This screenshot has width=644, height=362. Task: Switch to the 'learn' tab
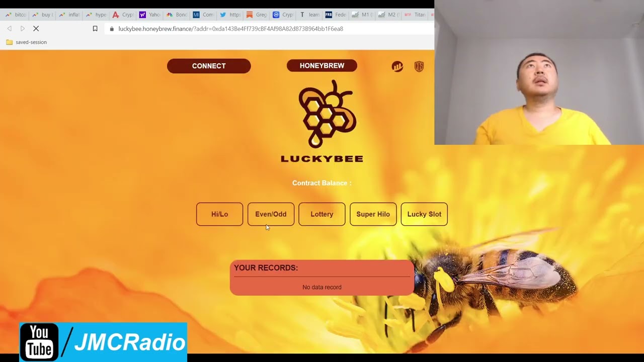310,15
